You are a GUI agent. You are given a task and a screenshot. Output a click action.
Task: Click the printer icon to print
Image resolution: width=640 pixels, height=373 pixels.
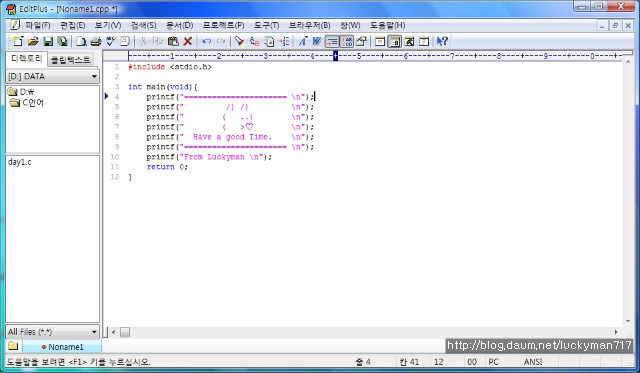96,41
